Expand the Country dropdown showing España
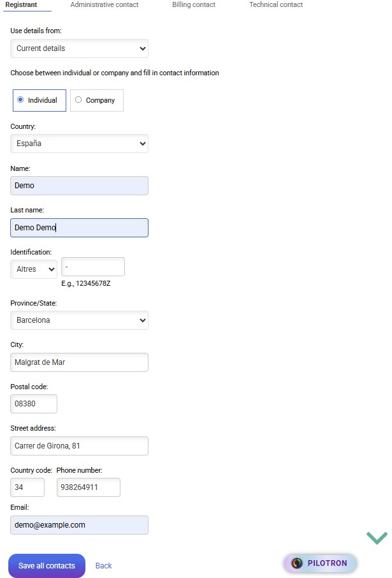The height and width of the screenshot is (578, 392). (79, 144)
